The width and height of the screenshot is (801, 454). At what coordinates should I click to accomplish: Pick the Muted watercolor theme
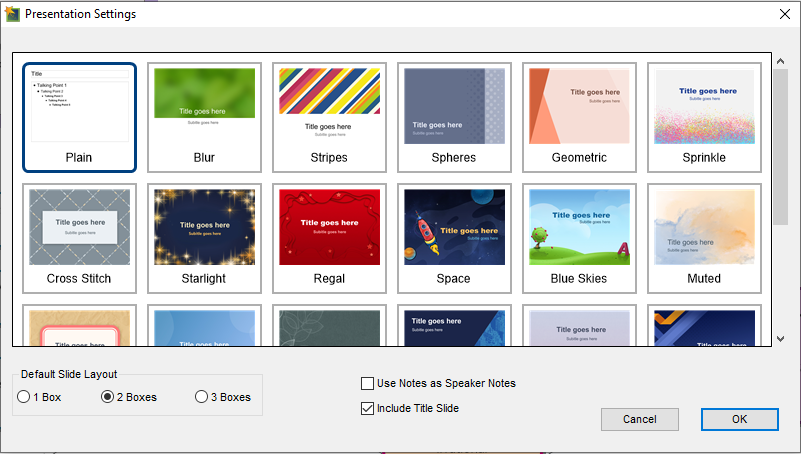coord(704,238)
